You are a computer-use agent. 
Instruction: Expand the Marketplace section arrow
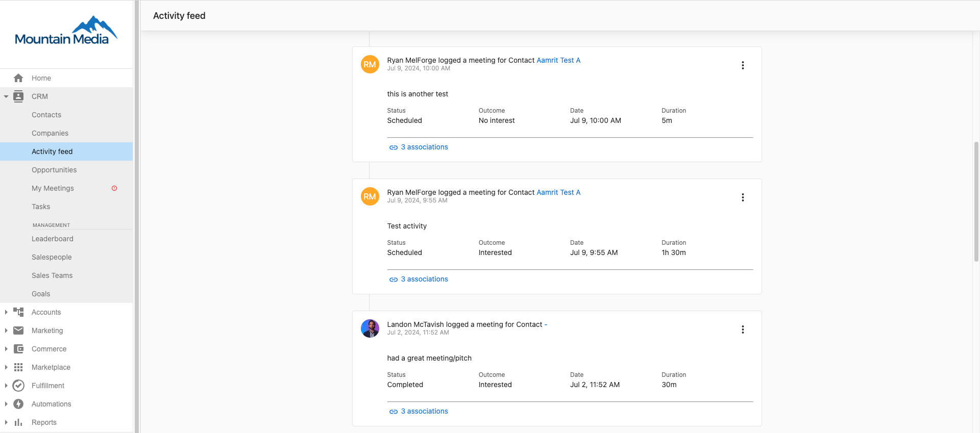click(6, 367)
